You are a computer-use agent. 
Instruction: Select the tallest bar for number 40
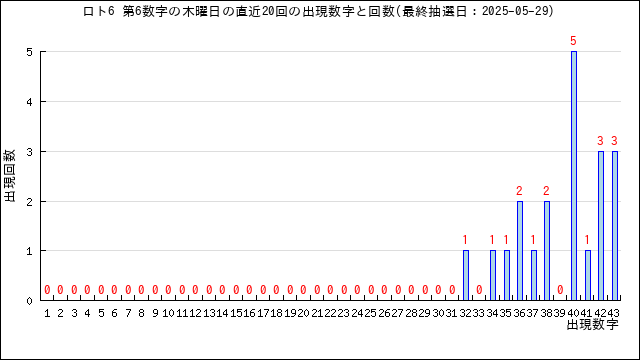coord(574,176)
